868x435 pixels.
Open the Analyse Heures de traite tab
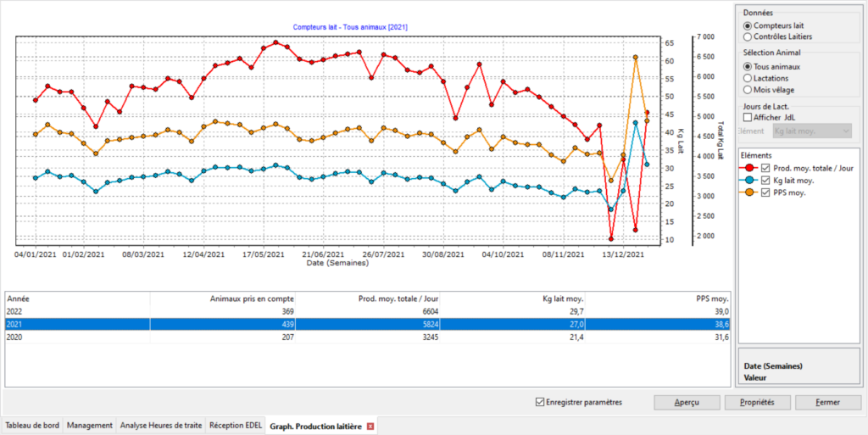pos(161,426)
